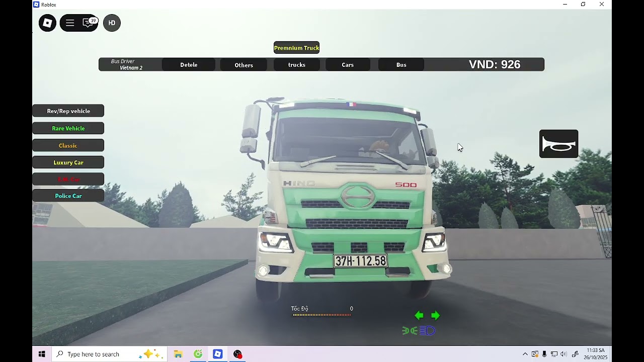
Task: Switch to the trucks tab
Action: click(x=296, y=65)
